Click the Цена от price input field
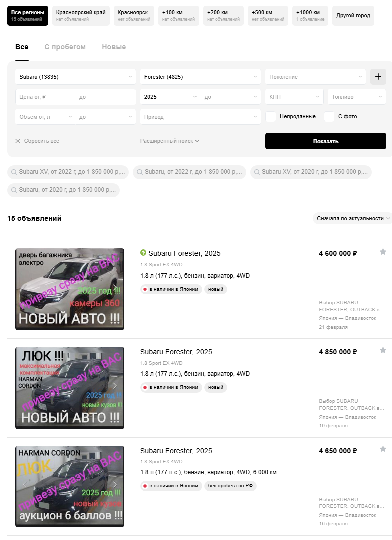 46,97
